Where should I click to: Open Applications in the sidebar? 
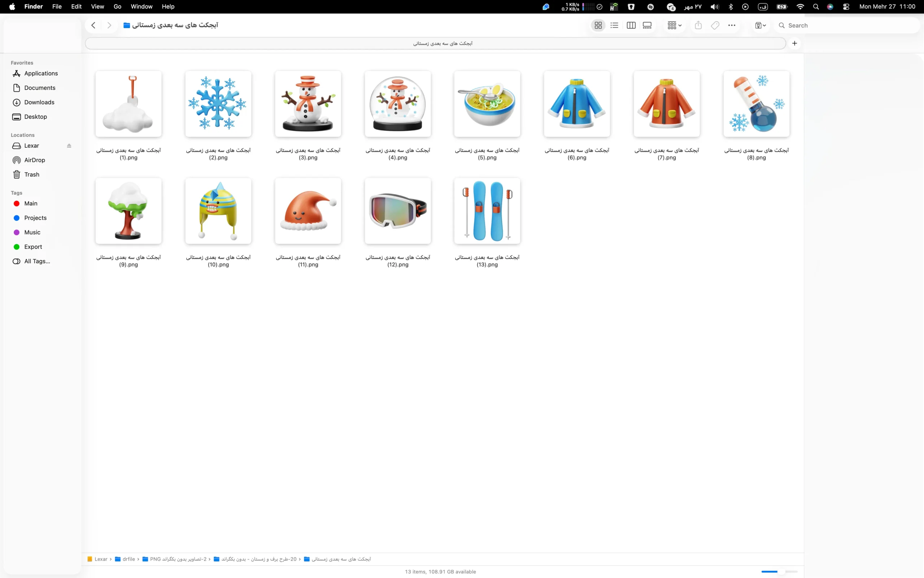pyautogui.click(x=41, y=73)
